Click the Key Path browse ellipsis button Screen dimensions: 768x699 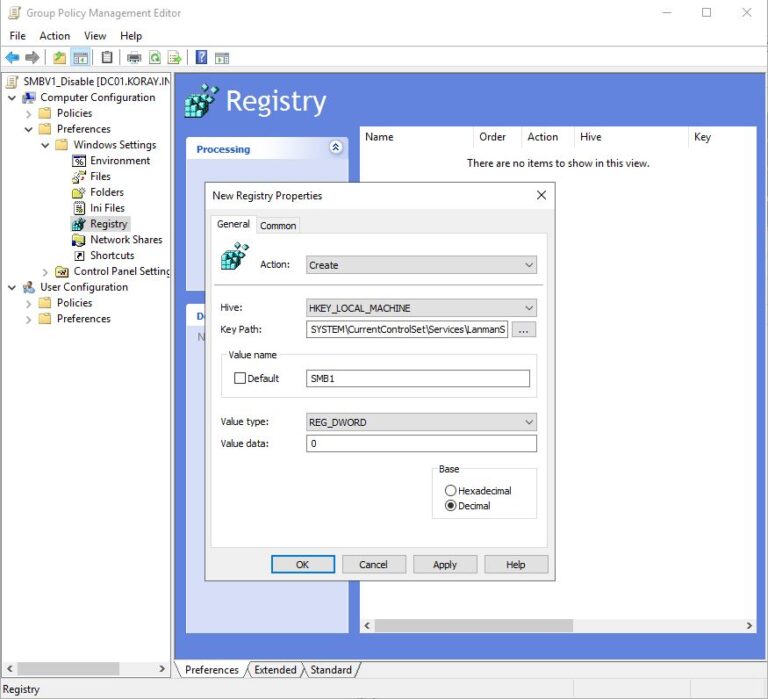525,329
